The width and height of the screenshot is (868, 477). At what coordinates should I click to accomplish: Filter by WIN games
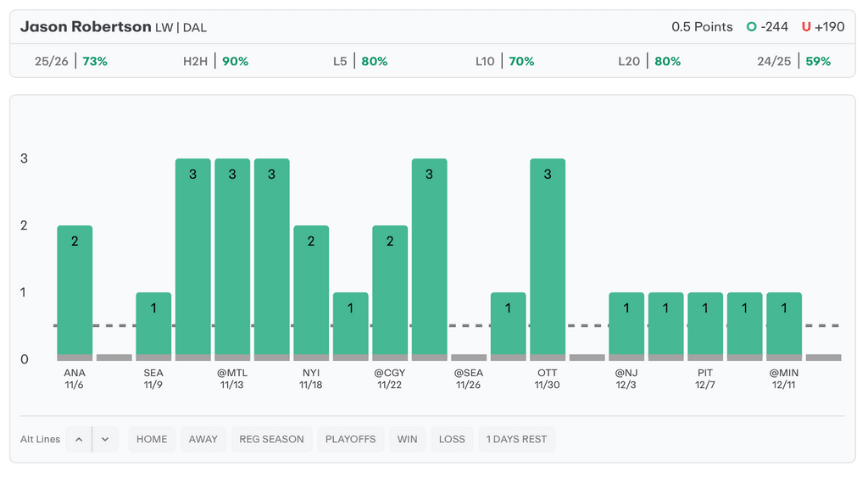click(408, 439)
